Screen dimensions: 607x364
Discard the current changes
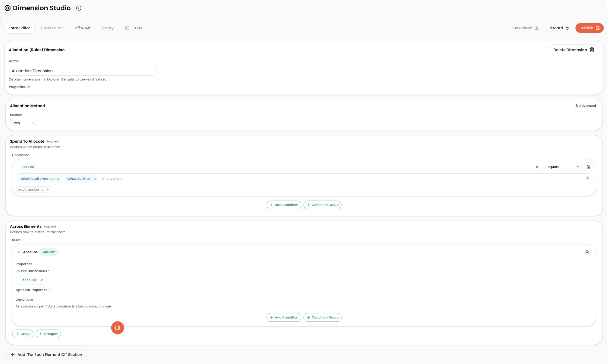559,28
